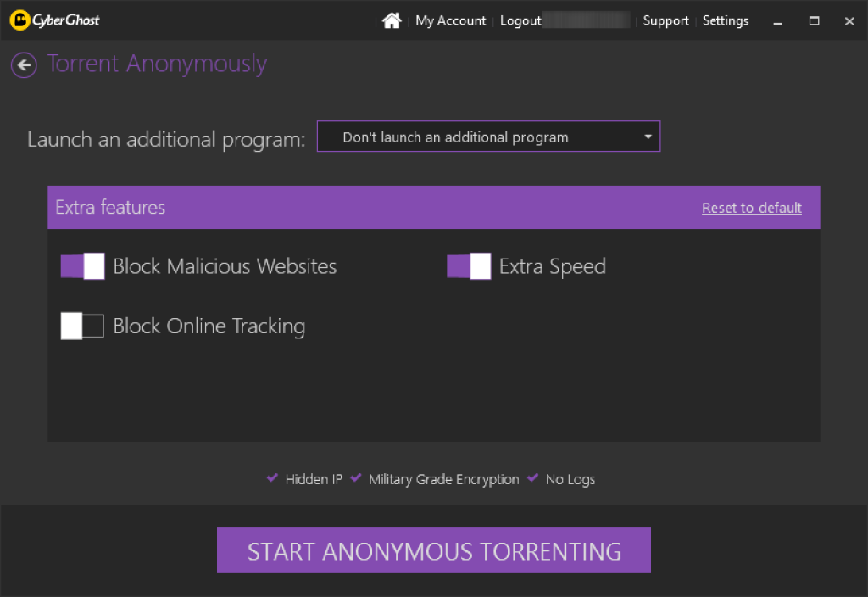Minimize the CyberGhost window
This screenshot has height=597, width=868.
click(778, 21)
